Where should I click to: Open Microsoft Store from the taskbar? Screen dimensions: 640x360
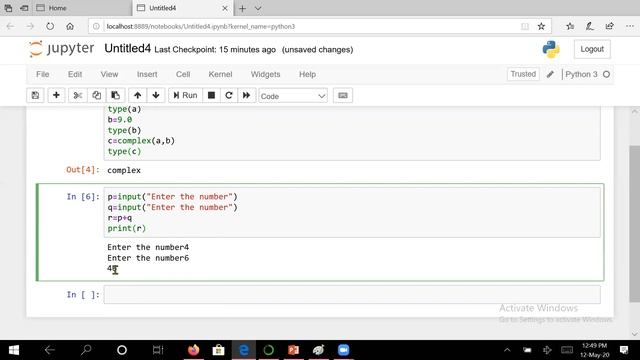[x=218, y=350]
